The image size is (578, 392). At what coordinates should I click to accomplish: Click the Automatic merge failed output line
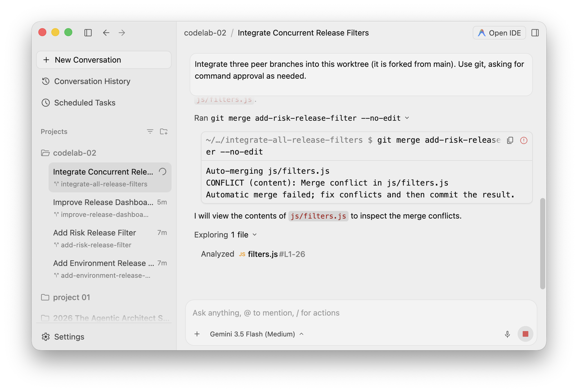pos(360,195)
